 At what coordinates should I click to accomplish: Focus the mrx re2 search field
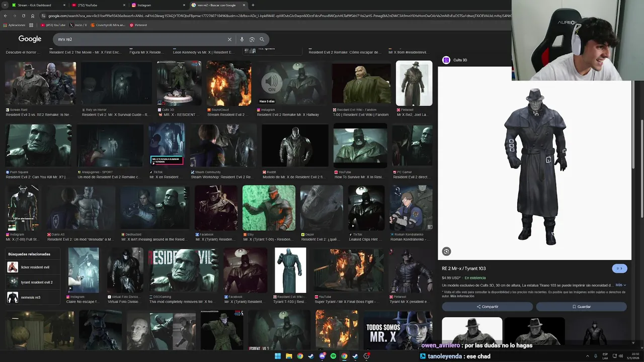click(141, 39)
